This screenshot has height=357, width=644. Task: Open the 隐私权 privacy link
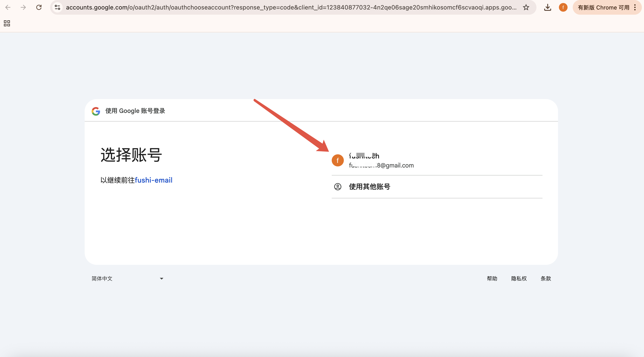coord(519,278)
